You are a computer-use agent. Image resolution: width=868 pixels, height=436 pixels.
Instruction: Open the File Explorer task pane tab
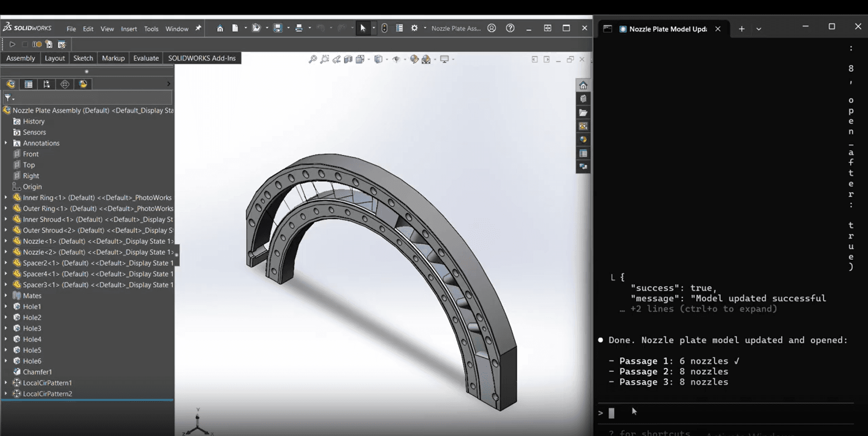click(x=583, y=113)
